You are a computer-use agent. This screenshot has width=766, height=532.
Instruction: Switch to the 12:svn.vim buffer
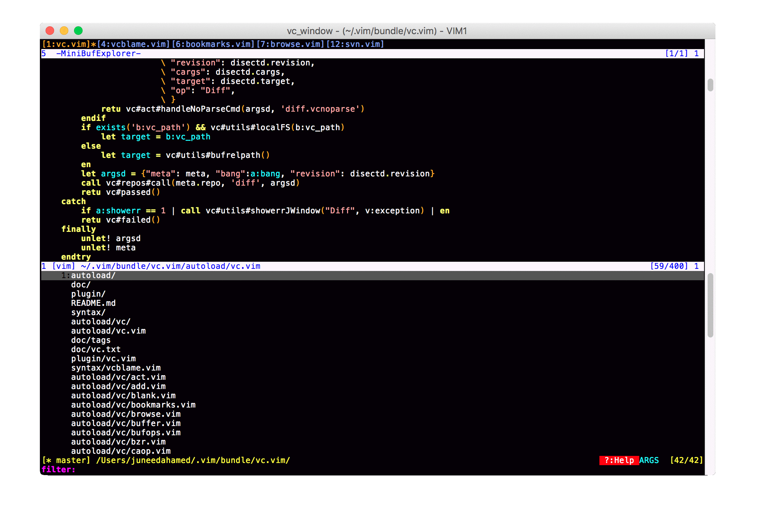[355, 44]
